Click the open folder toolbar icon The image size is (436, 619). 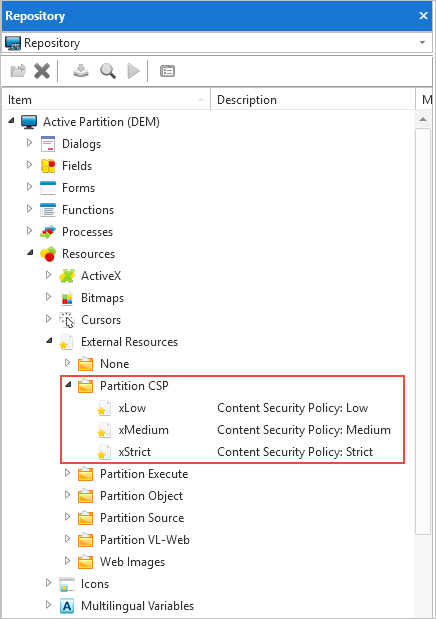click(x=18, y=71)
